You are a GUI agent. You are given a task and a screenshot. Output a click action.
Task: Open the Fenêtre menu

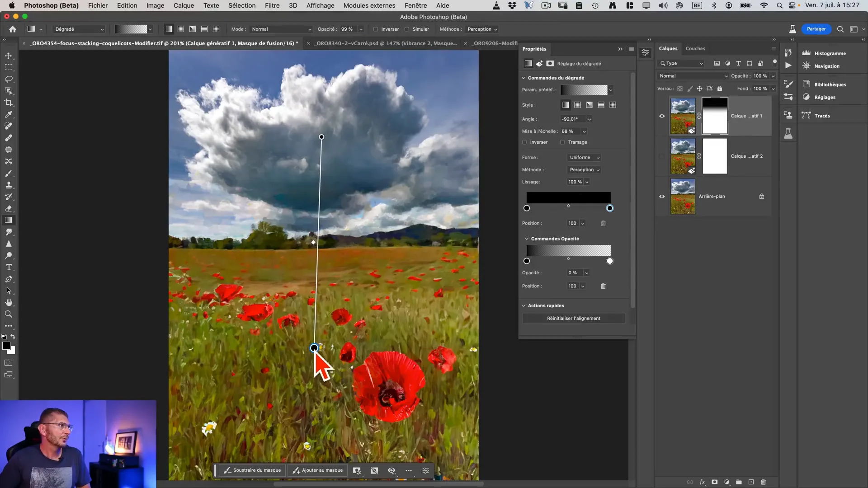pos(415,5)
